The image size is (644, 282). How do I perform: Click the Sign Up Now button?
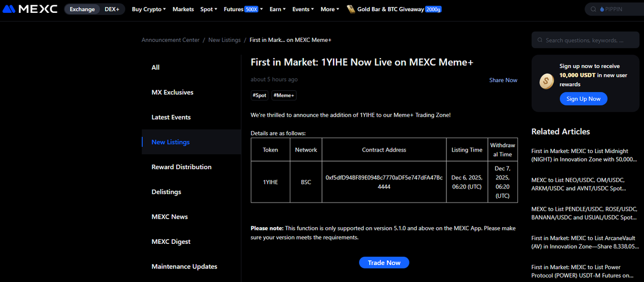tap(583, 99)
